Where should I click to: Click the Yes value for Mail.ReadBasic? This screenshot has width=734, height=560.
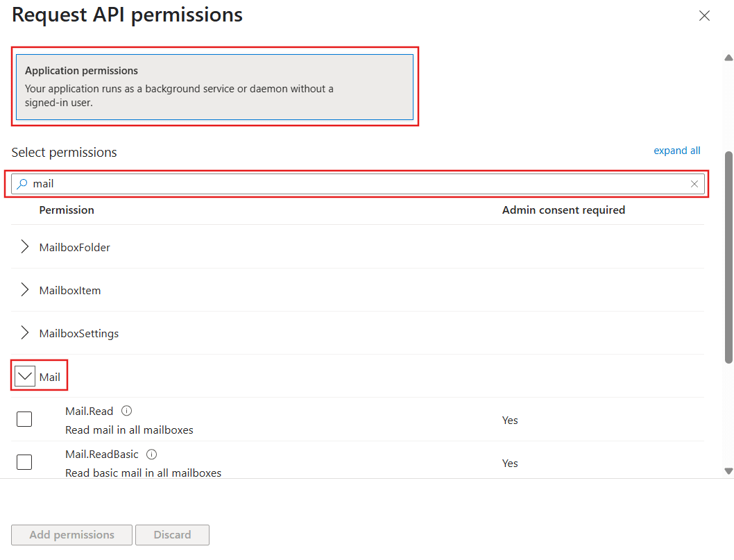tap(510, 464)
